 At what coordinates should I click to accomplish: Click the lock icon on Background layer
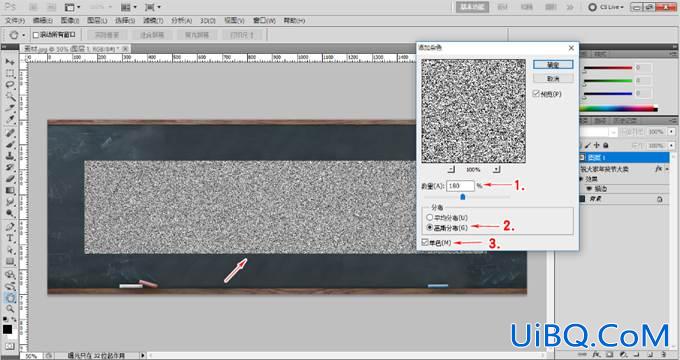coord(660,199)
